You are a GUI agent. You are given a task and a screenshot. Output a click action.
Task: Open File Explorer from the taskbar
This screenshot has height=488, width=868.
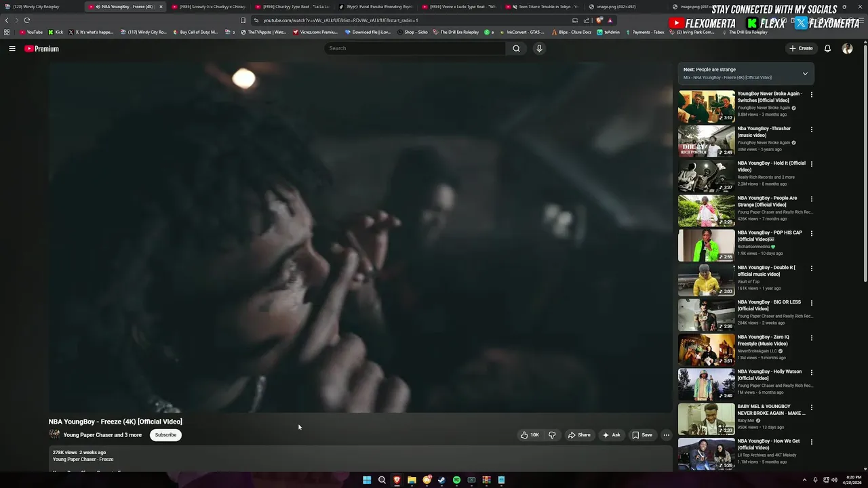pyautogui.click(x=412, y=480)
